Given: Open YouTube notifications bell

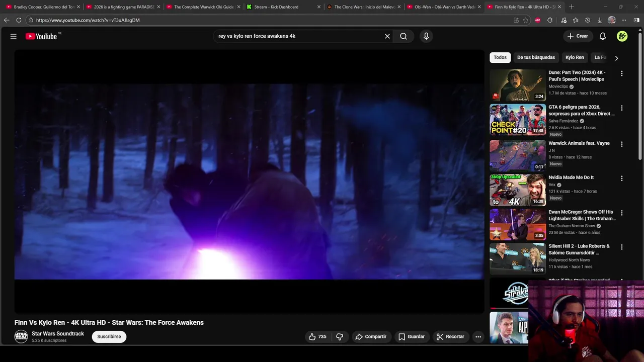Looking at the screenshot, I should tap(603, 36).
